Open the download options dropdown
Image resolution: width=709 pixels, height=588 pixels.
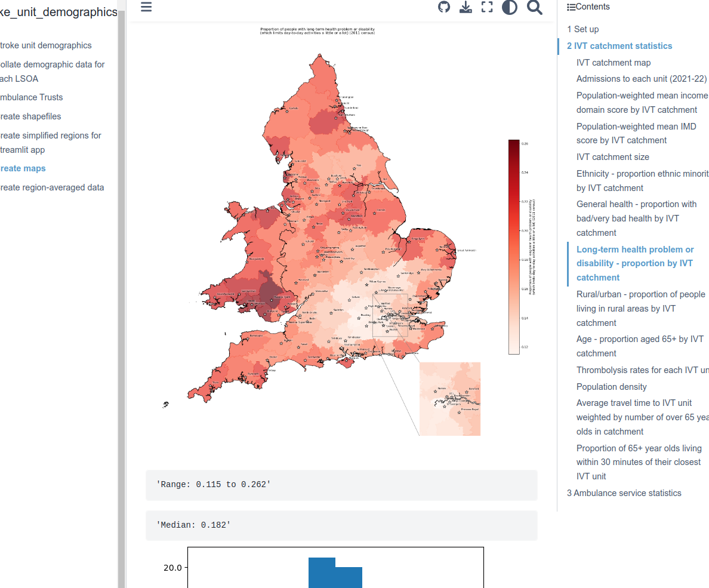tap(466, 7)
